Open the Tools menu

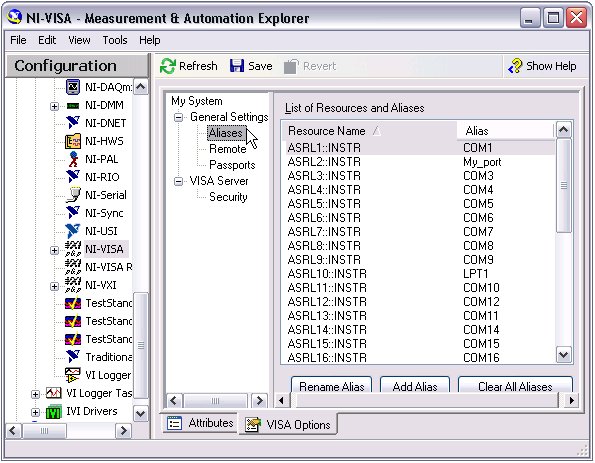point(115,40)
